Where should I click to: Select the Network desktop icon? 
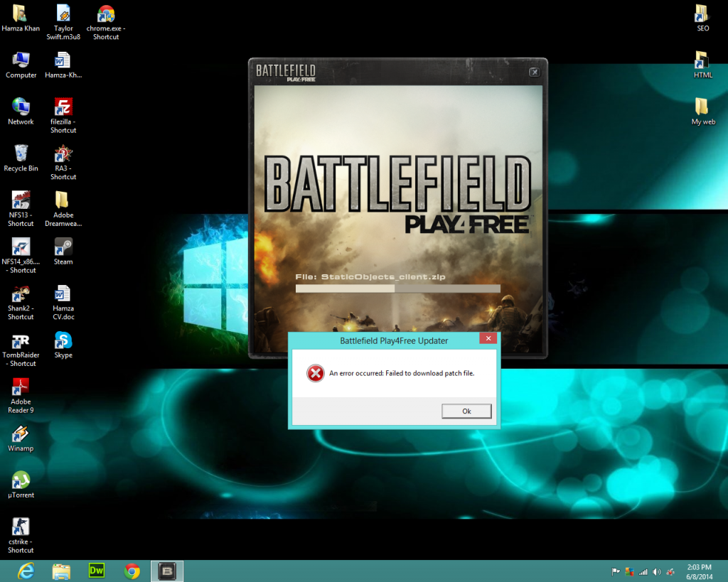pos(21,112)
